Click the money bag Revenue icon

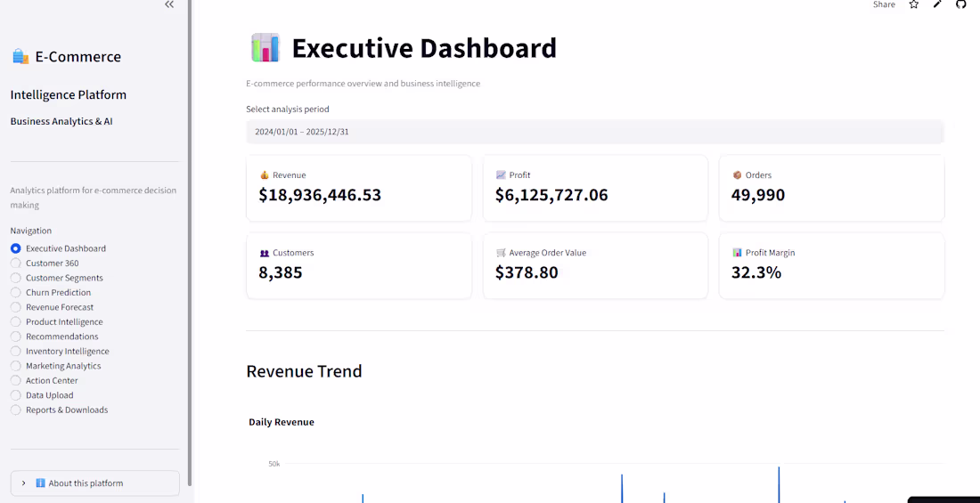click(x=265, y=175)
